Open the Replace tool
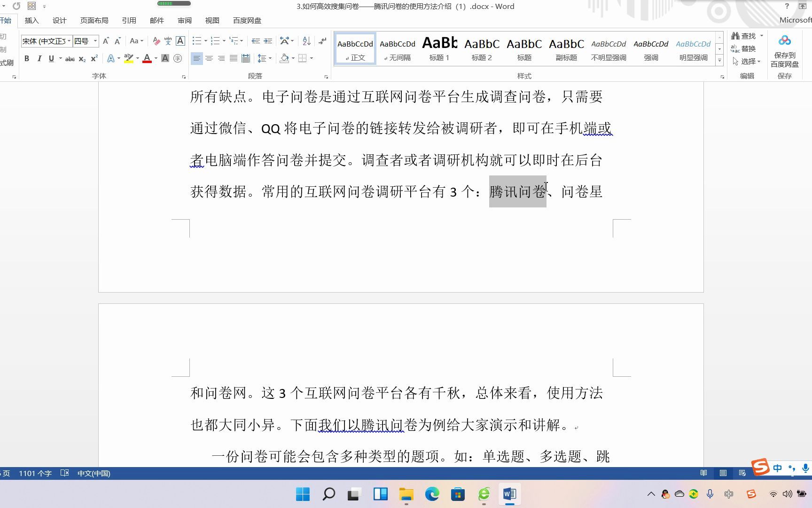Viewport: 812px width, 508px height. [743, 48]
